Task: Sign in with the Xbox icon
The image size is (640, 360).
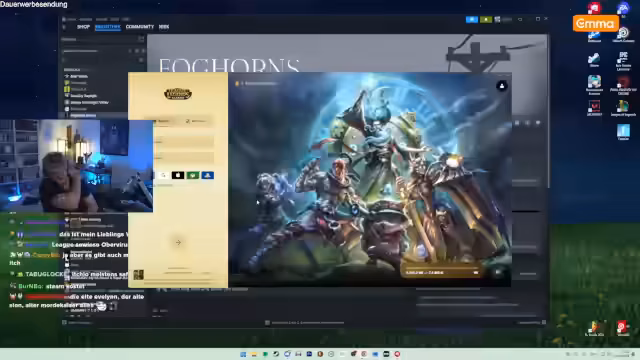Action: (x=193, y=175)
